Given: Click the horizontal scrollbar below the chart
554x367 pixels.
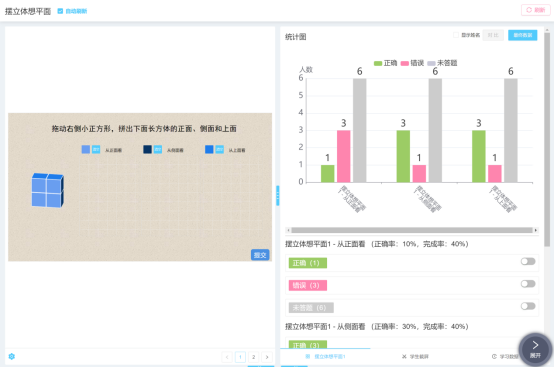Looking at the screenshot, I should 412,230.
